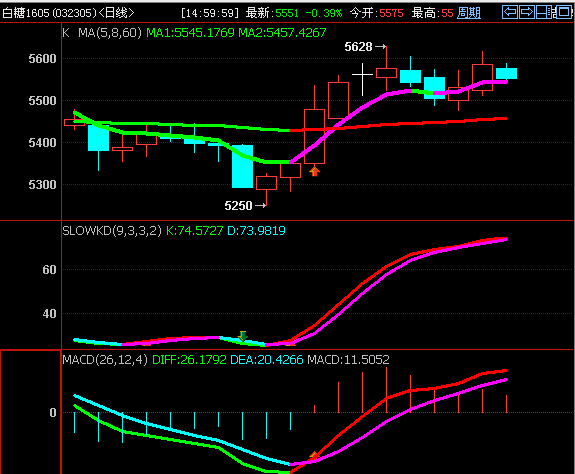Click the MACD(26,12,4) indicator label

(x=105, y=360)
